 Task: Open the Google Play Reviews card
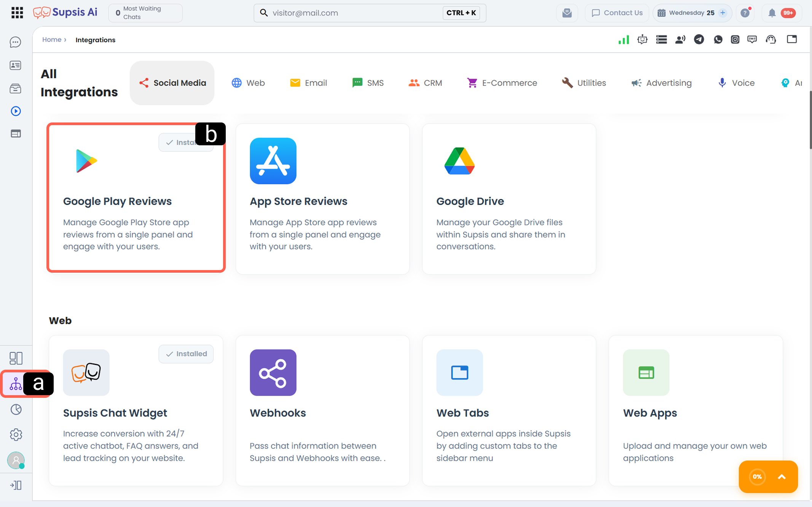(136, 198)
